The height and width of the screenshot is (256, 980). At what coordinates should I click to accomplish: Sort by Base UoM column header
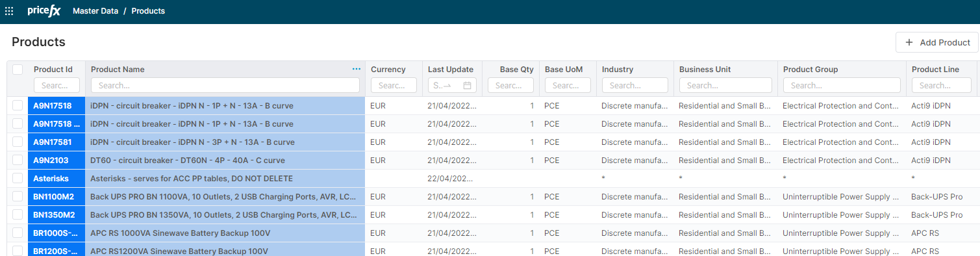pos(564,70)
